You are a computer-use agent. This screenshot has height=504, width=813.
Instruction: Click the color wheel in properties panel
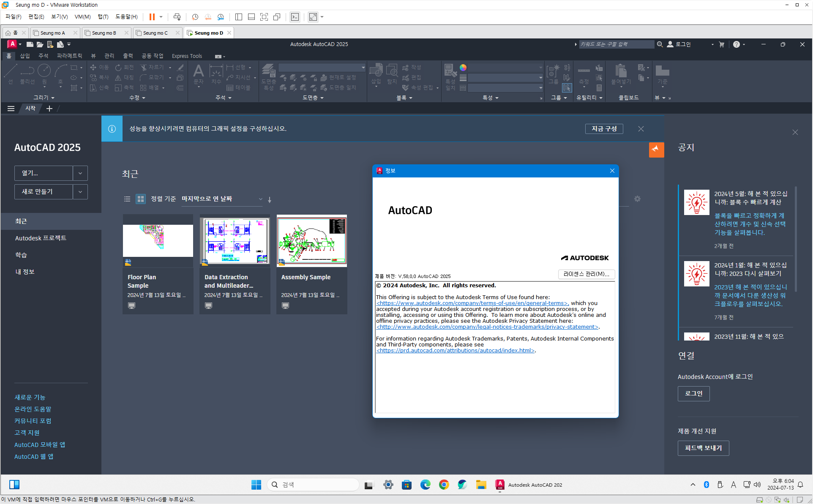[x=463, y=68]
